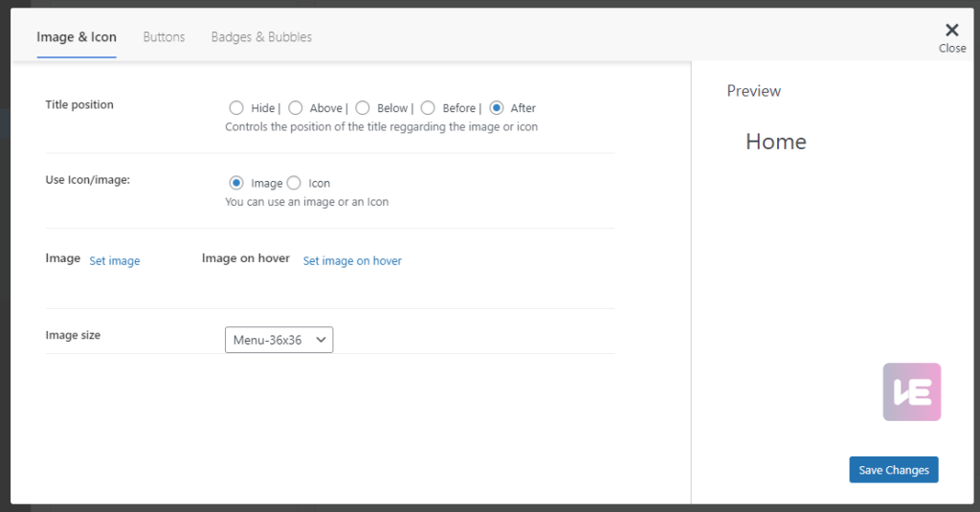
Task: Select the Image radio button
Action: [x=236, y=183]
